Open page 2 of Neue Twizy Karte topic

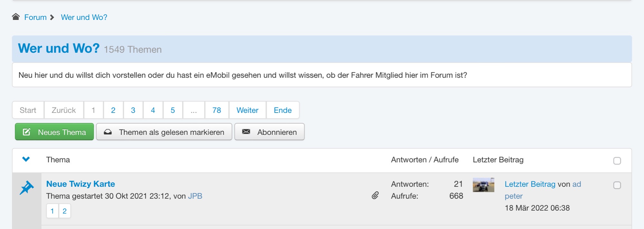(65, 211)
